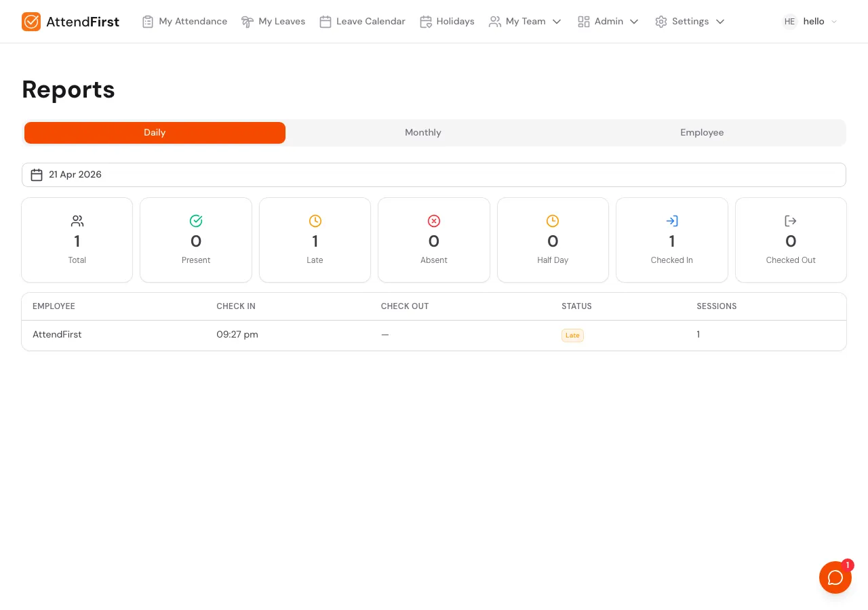Click the Late status badge
This screenshot has width=868, height=610.
click(572, 335)
